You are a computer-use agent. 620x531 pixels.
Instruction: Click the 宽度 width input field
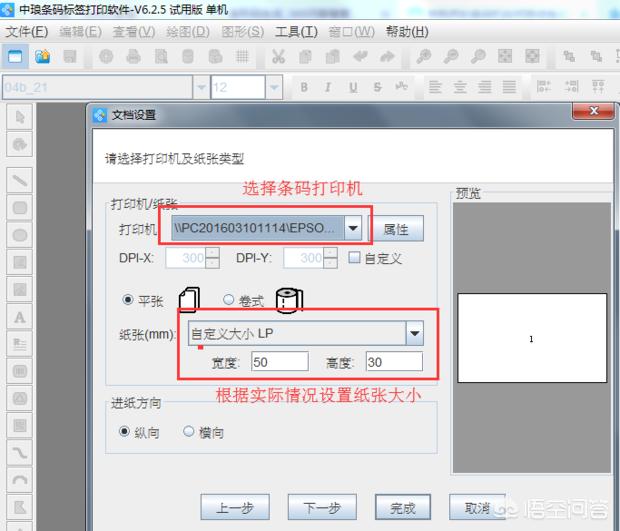click(x=280, y=361)
